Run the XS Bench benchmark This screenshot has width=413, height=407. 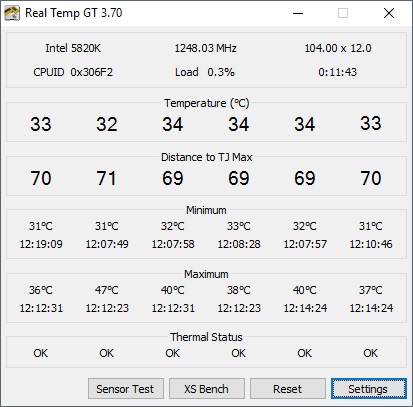[x=207, y=388]
